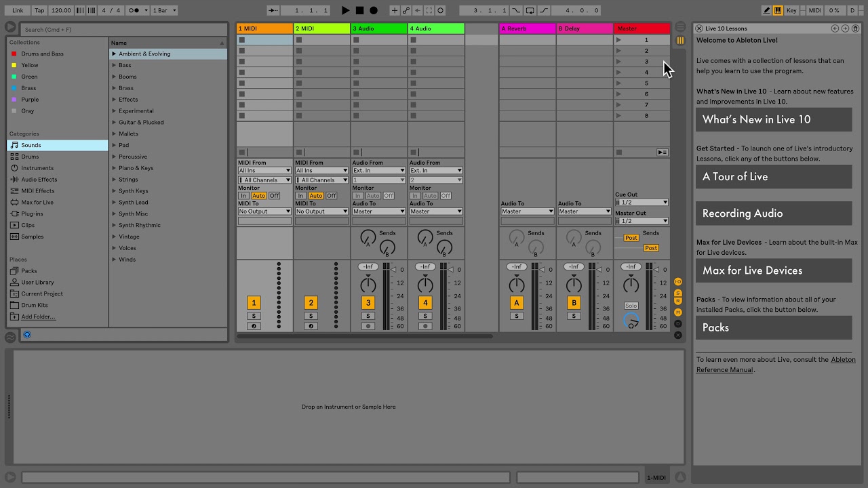The image size is (868, 488).
Task: Open Max for Live Devices lesson
Action: point(774,270)
